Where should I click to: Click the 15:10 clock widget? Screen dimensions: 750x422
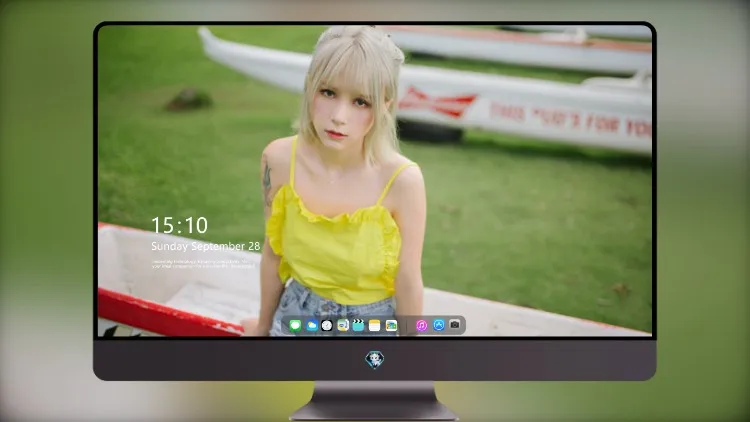click(179, 225)
